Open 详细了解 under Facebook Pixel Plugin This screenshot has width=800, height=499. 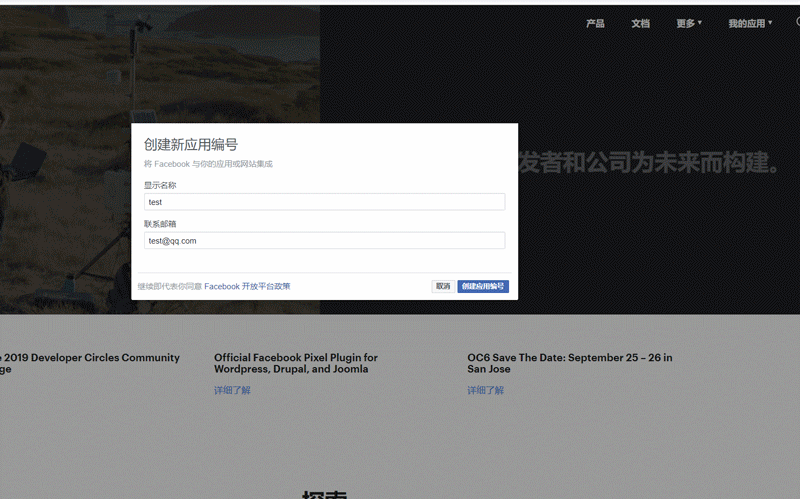click(232, 390)
